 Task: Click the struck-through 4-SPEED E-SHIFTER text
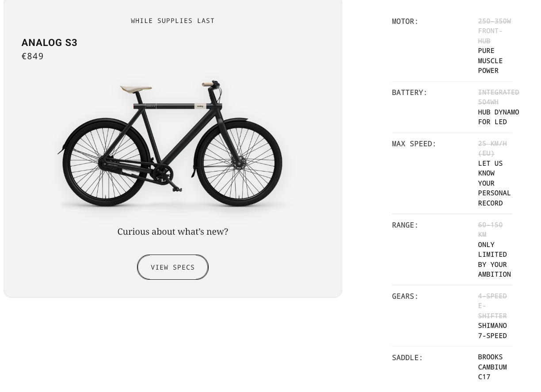(x=492, y=306)
